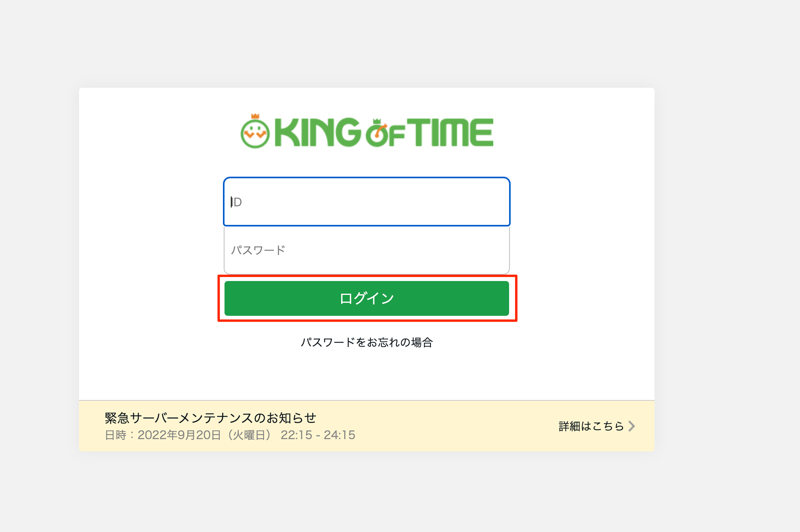Click the ID placeholder text
The image size is (800, 532).
click(x=237, y=202)
